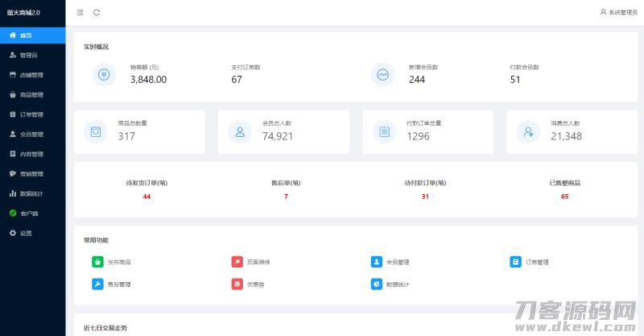Click the person icon for 消费总人数

click(528, 131)
